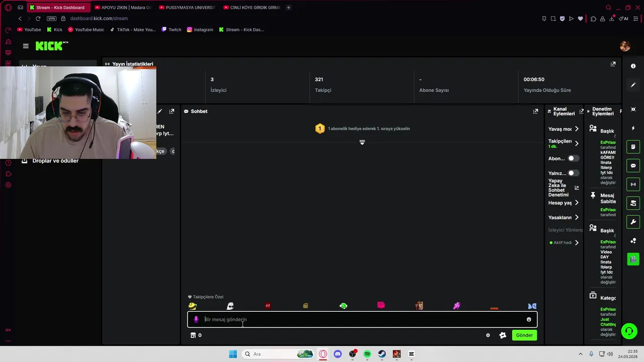The width and height of the screenshot is (644, 362).
Task: Open Spotify from the taskbar
Action: click(367, 354)
